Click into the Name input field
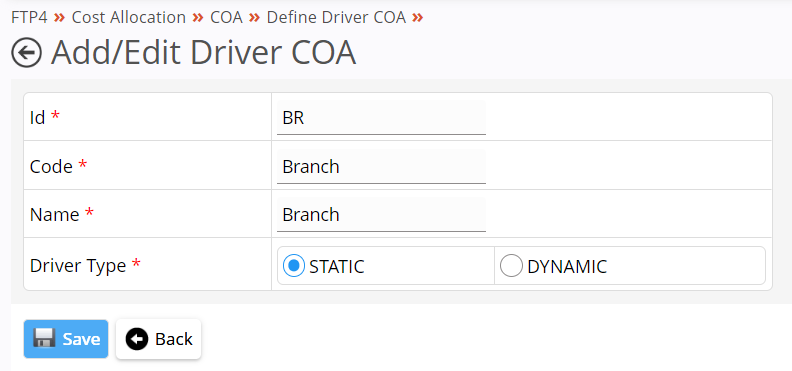 click(x=381, y=215)
